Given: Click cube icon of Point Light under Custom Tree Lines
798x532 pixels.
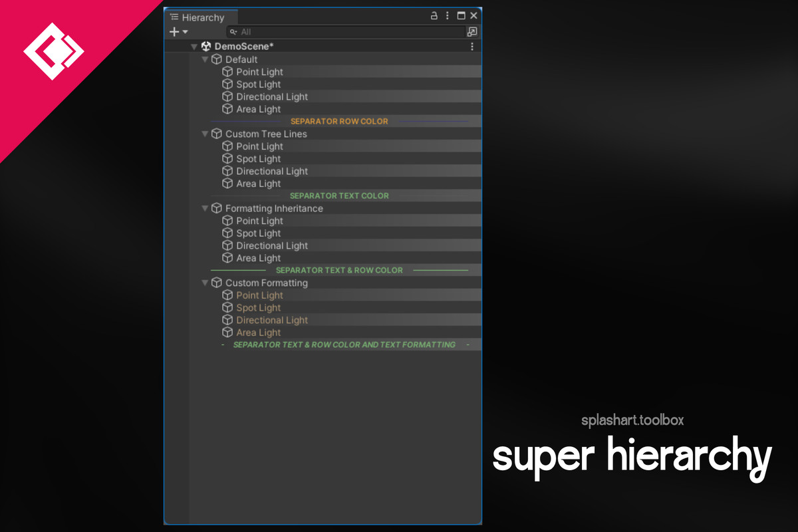Looking at the screenshot, I should tap(227, 146).
